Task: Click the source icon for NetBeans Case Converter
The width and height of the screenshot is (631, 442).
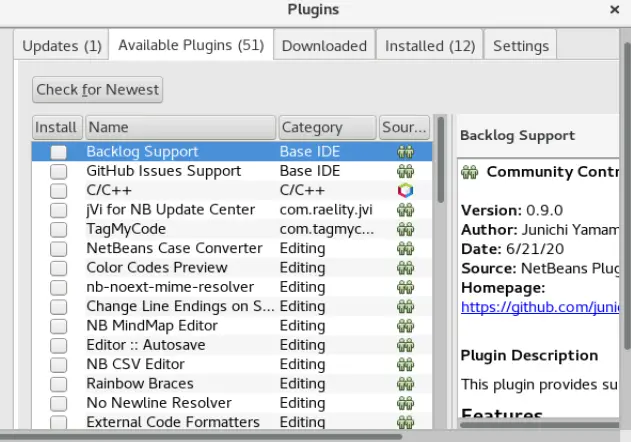Action: (x=405, y=248)
